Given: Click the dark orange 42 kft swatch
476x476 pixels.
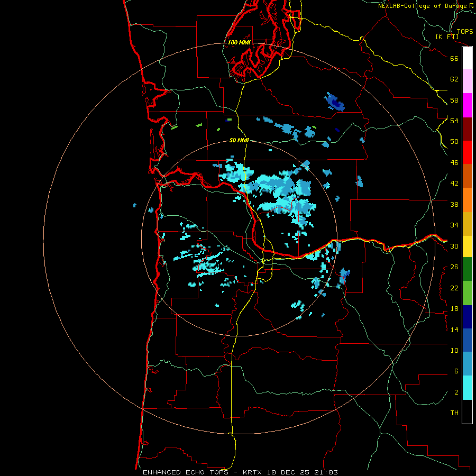Looking at the screenshot, I should (x=467, y=176).
